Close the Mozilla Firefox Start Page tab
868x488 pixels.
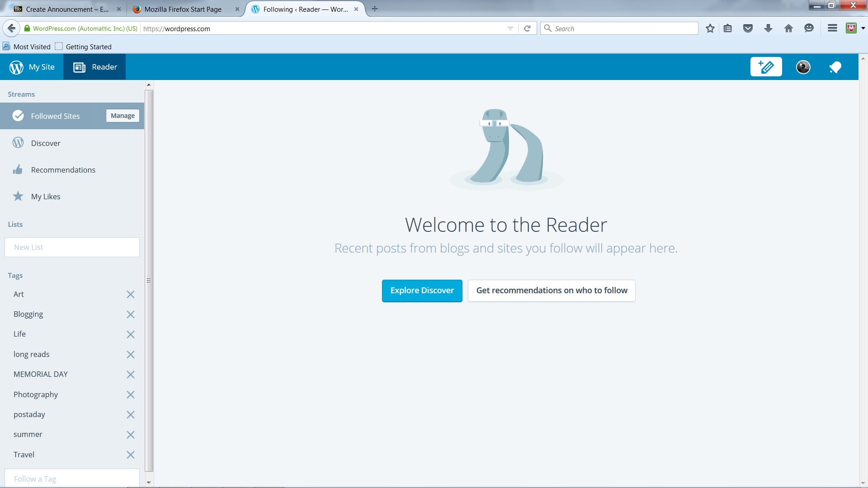[237, 9]
